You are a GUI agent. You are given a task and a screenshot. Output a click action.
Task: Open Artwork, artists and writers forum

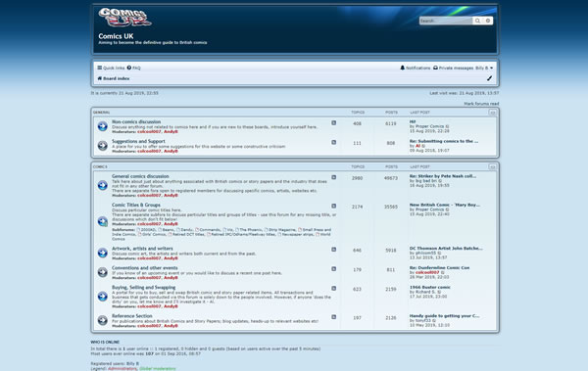[x=142, y=249]
